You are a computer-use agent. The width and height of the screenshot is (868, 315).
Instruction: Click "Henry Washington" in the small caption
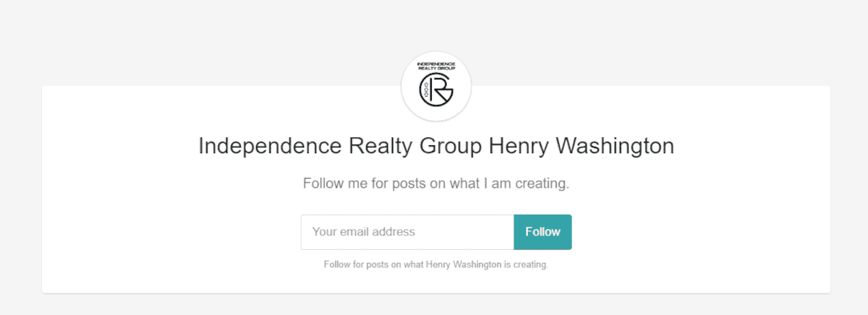click(x=464, y=264)
